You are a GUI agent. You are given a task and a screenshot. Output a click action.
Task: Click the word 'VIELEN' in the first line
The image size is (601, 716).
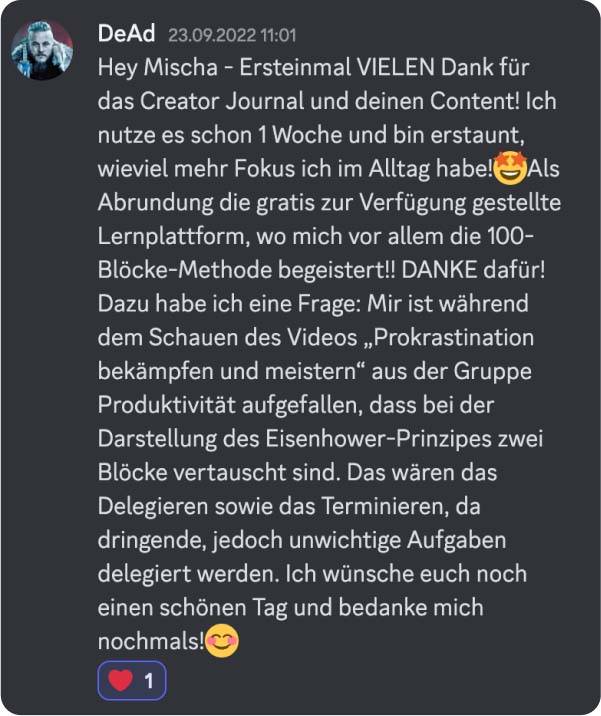click(x=395, y=67)
